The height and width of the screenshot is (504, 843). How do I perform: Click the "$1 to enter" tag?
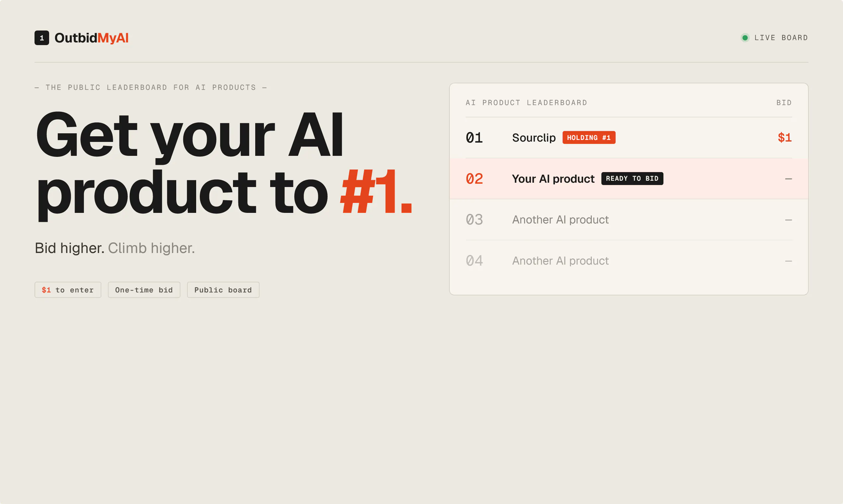(68, 290)
